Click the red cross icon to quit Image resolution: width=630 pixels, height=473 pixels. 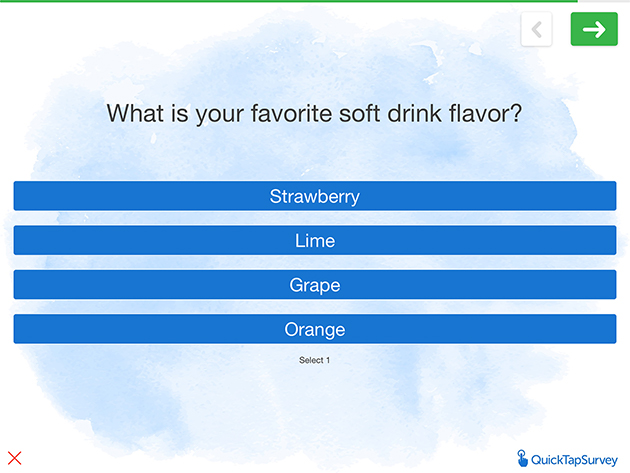click(14, 458)
